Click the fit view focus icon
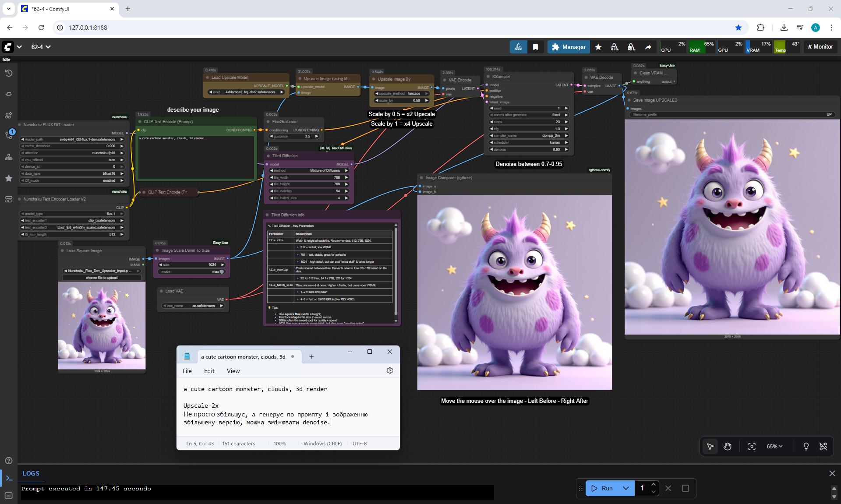The height and width of the screenshot is (504, 841). (752, 446)
